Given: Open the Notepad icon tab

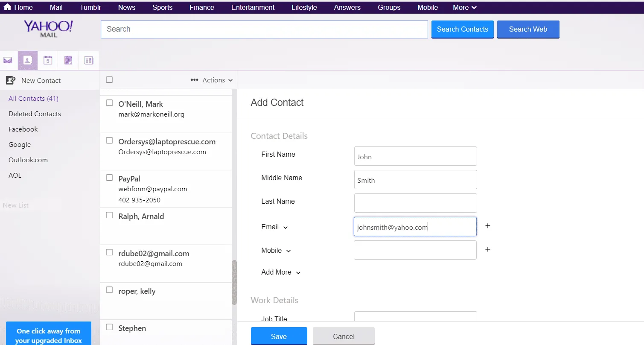Looking at the screenshot, I should click(x=68, y=61).
